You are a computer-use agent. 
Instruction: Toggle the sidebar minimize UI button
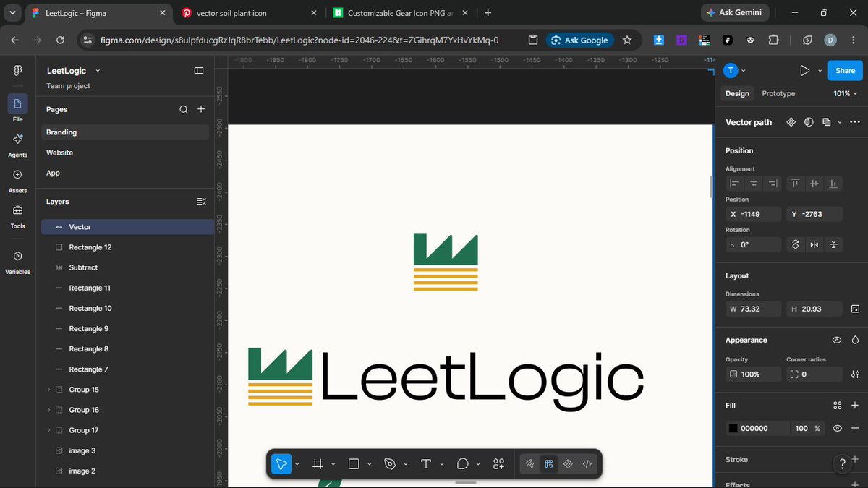199,70
